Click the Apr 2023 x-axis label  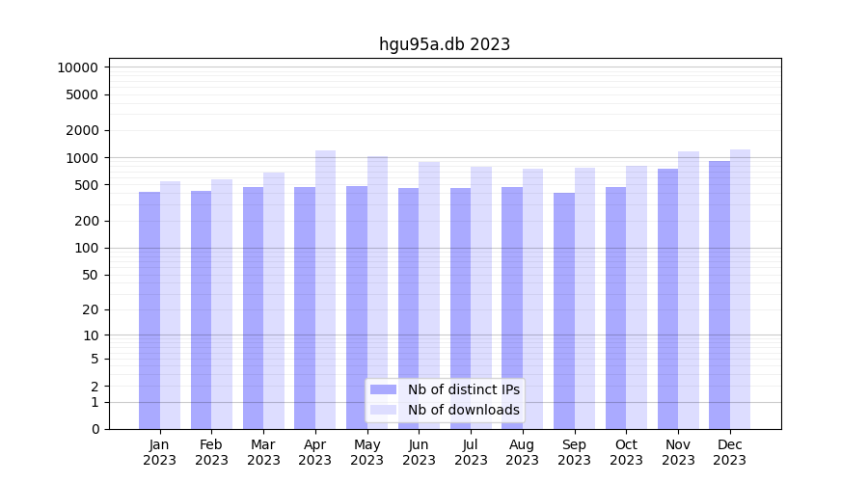[x=315, y=452]
